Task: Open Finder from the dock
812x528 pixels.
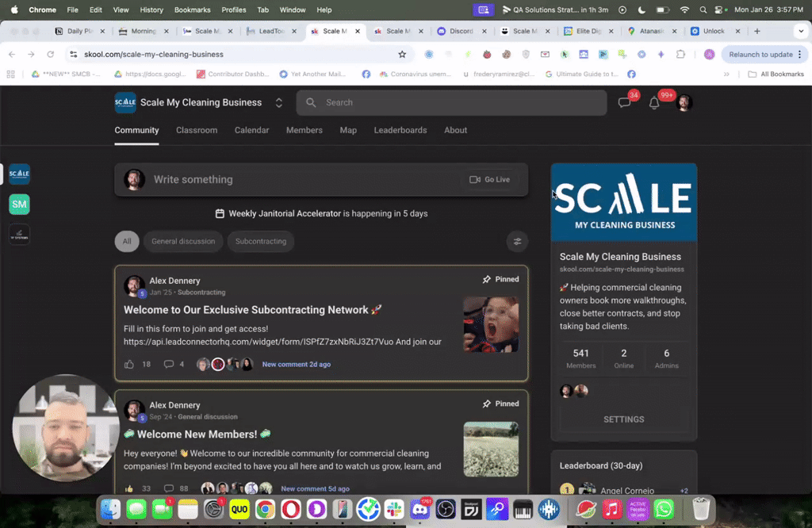Action: point(110,509)
